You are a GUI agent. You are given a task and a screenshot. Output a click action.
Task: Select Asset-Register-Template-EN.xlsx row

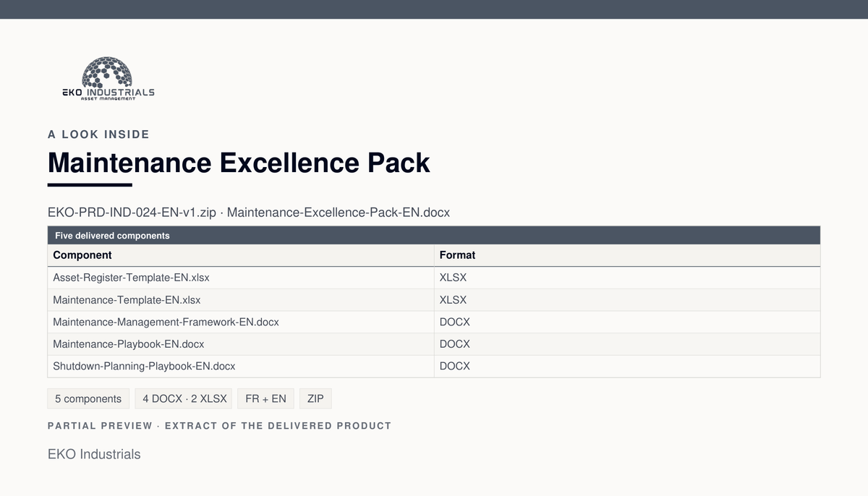point(434,278)
